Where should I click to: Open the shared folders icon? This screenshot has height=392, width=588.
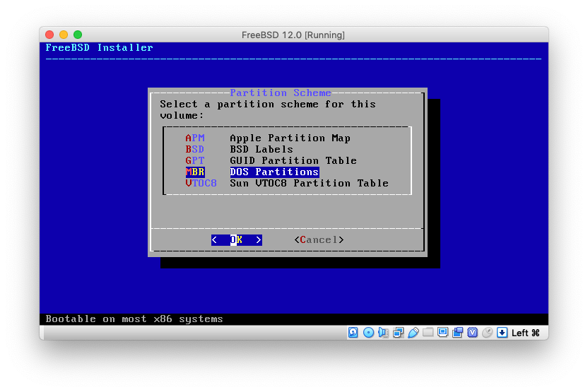click(x=428, y=333)
